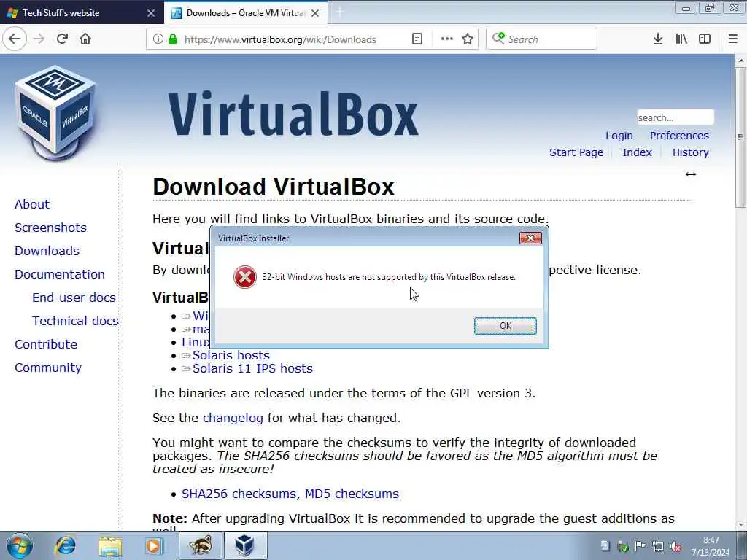The image size is (747, 560).
Task: Open Windows Explorer folder from taskbar
Action: click(x=110, y=545)
